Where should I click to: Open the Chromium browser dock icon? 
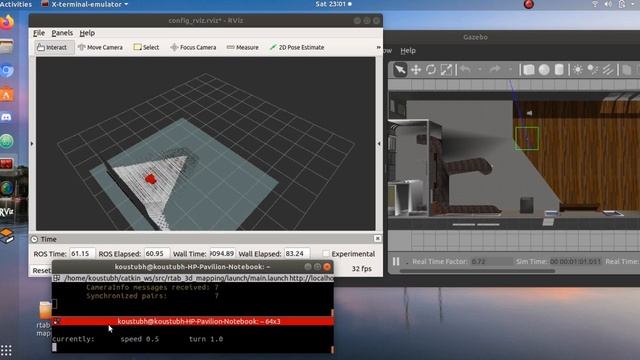pos(7,71)
